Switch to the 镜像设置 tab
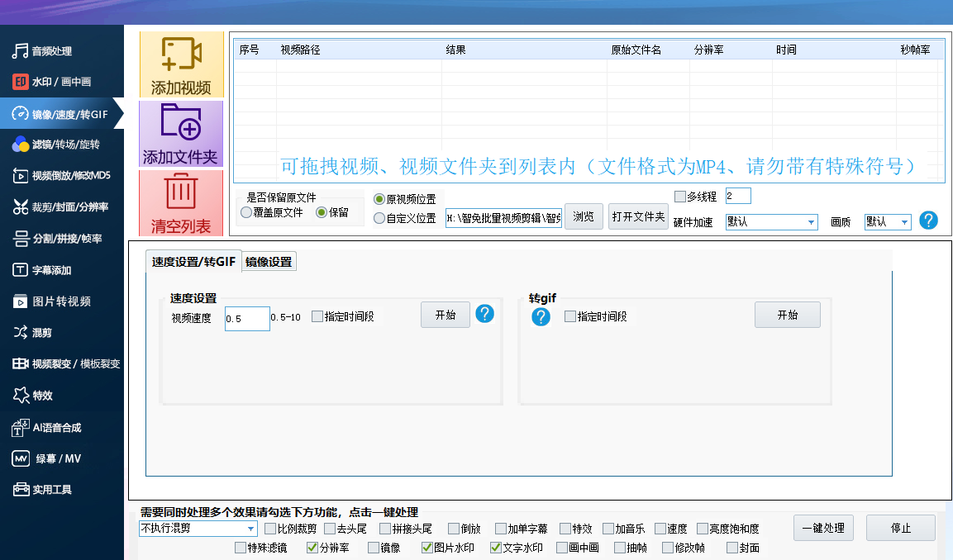 269,262
